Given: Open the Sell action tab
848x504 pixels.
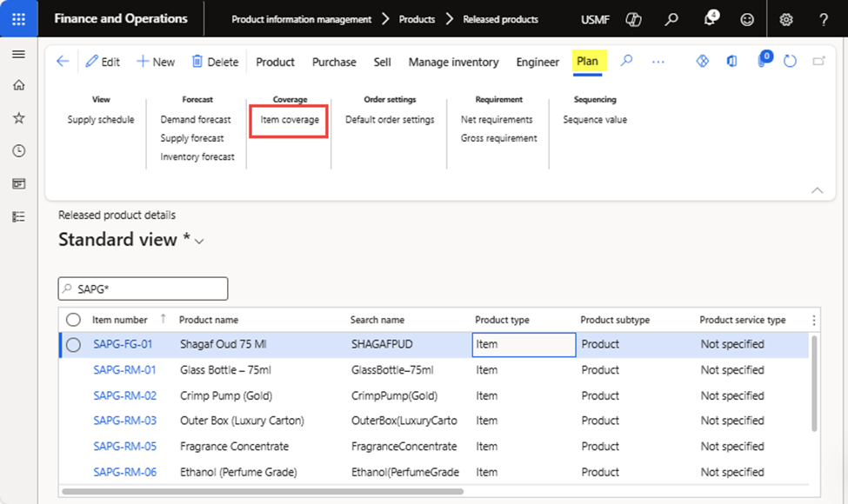Looking at the screenshot, I should point(383,62).
